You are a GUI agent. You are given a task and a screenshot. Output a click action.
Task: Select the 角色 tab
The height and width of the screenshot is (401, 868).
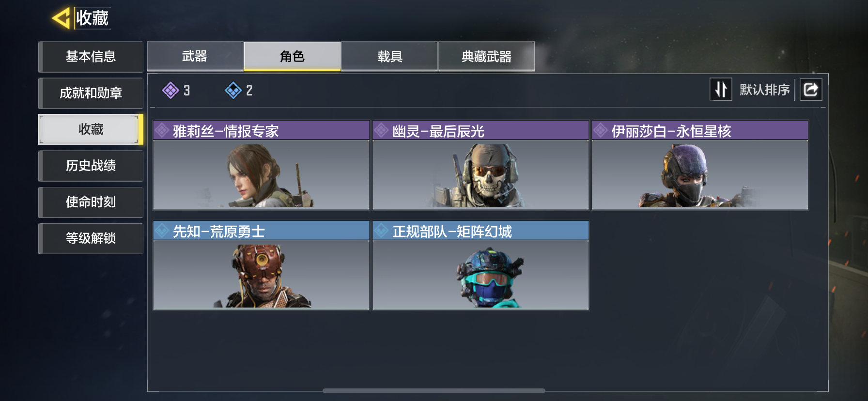[292, 56]
